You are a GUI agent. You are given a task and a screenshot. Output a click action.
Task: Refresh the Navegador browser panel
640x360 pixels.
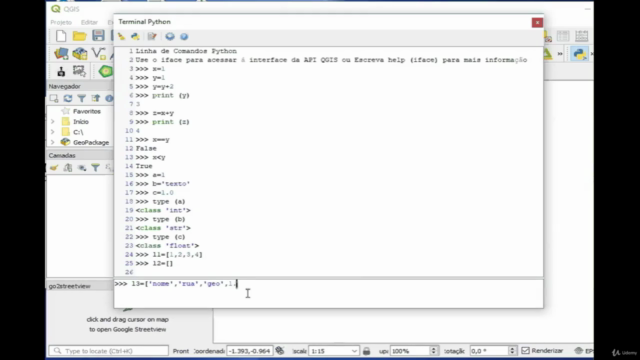click(x=68, y=98)
